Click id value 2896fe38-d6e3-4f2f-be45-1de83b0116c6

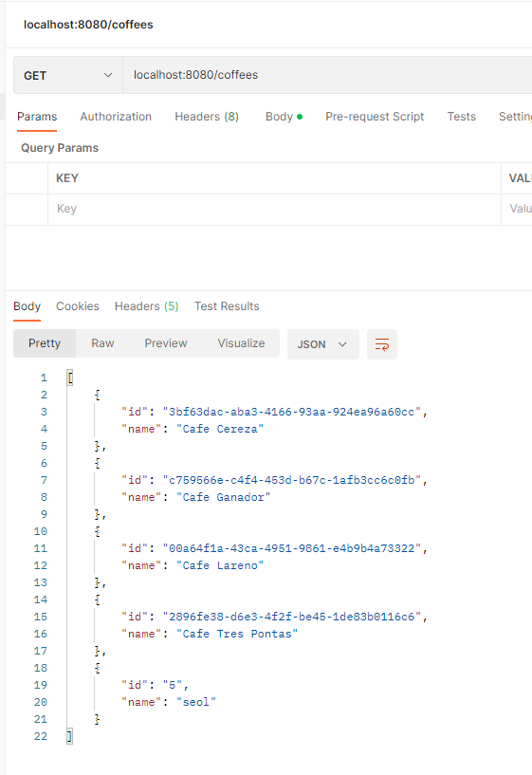coord(291,617)
